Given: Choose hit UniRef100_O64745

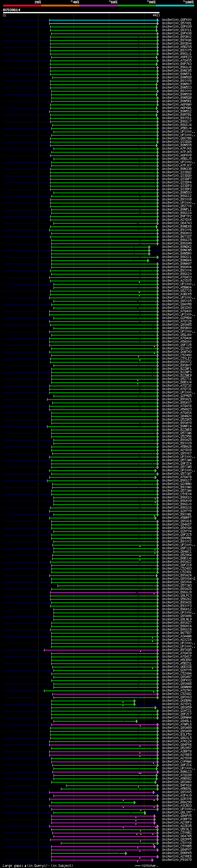Looking at the screenshot, I should click(177, 836).
